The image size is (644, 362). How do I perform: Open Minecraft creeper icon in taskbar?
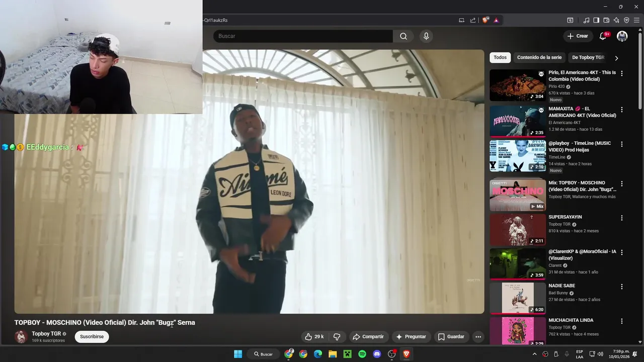(x=347, y=354)
